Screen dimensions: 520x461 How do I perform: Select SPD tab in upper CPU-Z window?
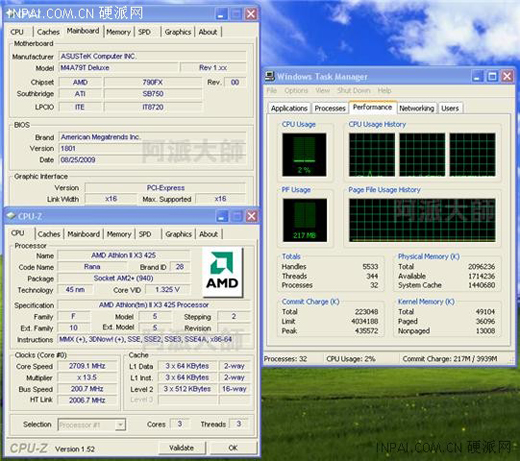coord(144,32)
